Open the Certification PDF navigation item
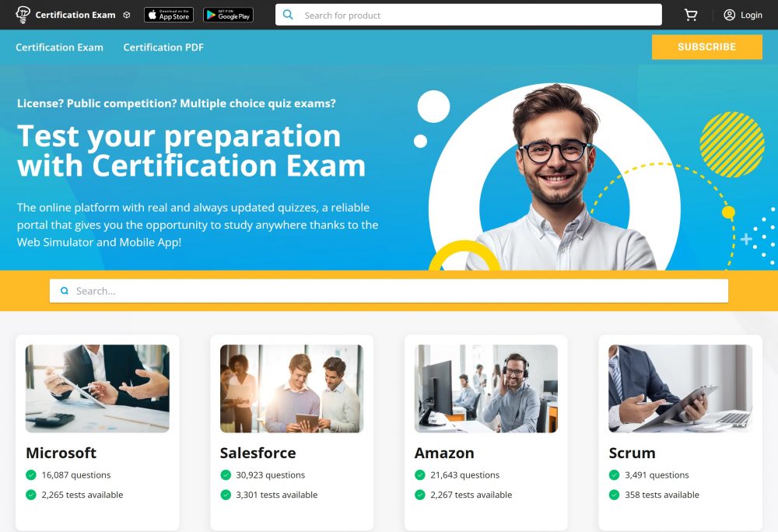 (163, 47)
